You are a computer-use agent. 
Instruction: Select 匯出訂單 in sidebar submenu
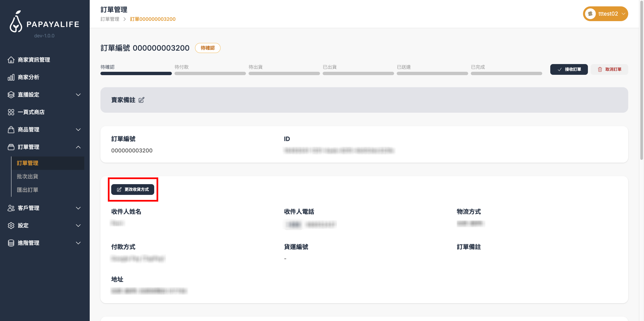[28, 190]
